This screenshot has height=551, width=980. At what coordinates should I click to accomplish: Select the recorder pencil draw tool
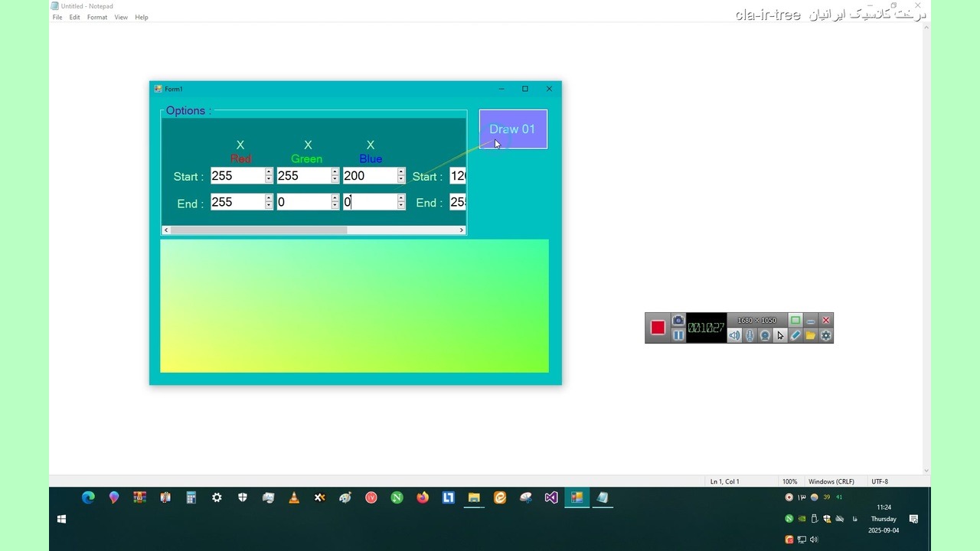(x=795, y=335)
